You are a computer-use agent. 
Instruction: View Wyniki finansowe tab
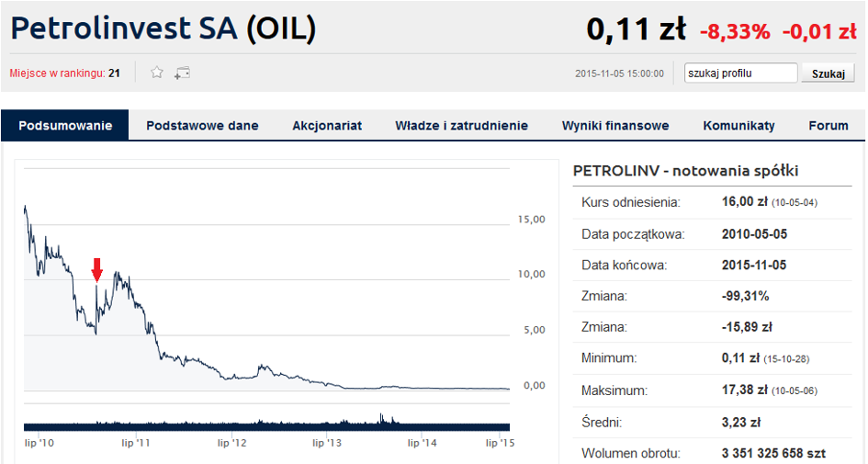(x=615, y=126)
